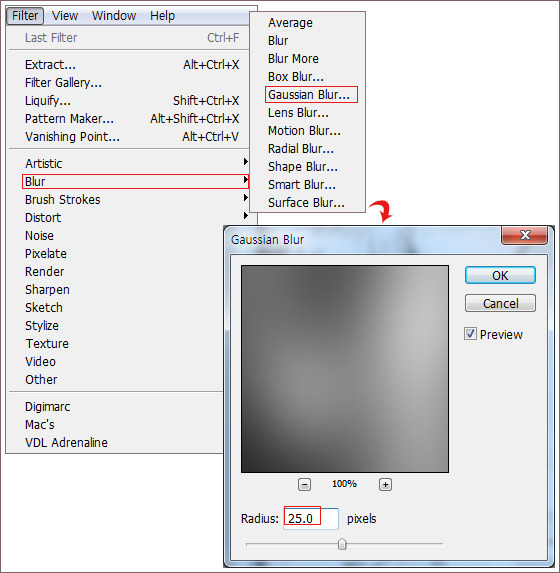Open the Window menu
The width and height of the screenshot is (560, 573).
click(114, 16)
